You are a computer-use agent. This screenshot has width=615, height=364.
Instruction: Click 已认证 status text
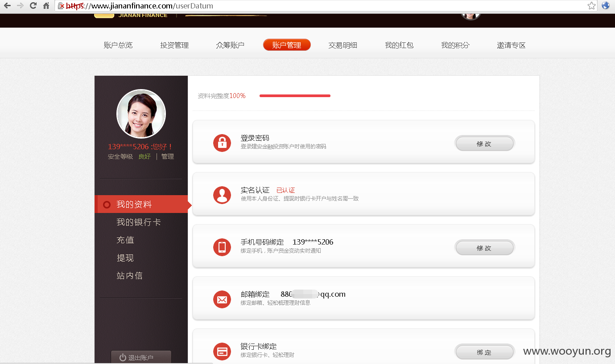click(x=286, y=190)
